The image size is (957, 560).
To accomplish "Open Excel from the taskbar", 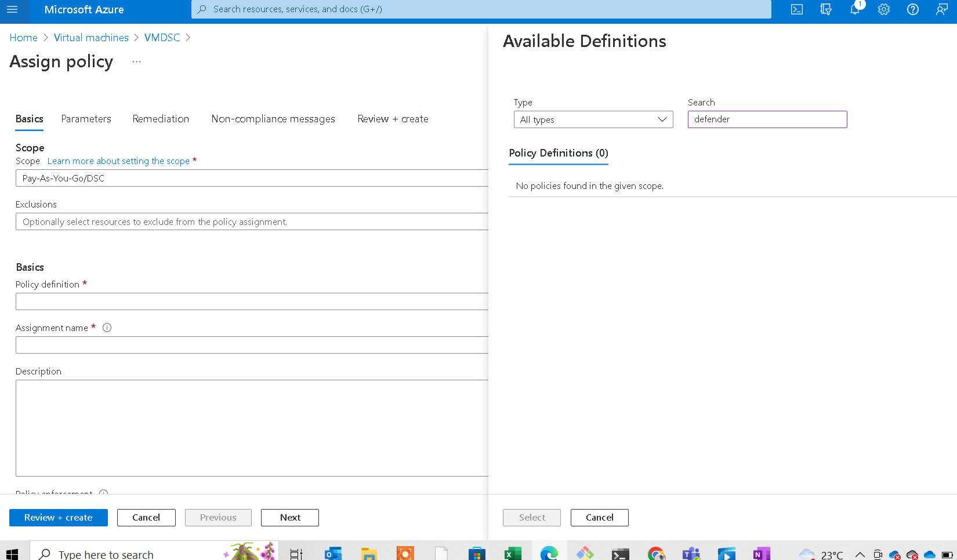I will pyautogui.click(x=513, y=554).
